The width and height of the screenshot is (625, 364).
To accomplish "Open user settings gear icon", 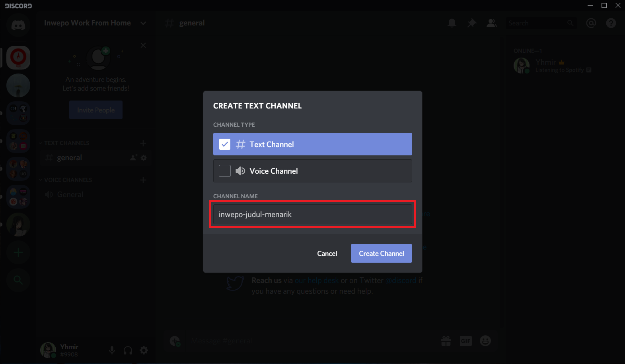I will [x=144, y=350].
